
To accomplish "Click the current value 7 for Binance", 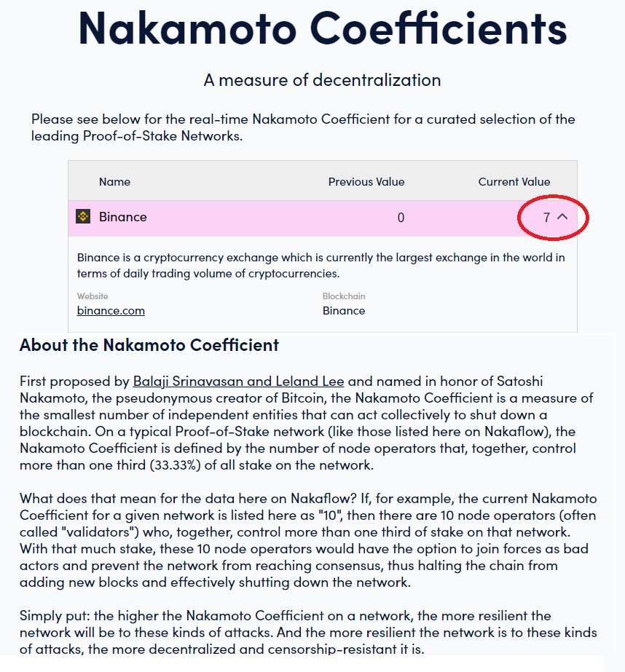I will click(x=546, y=218).
